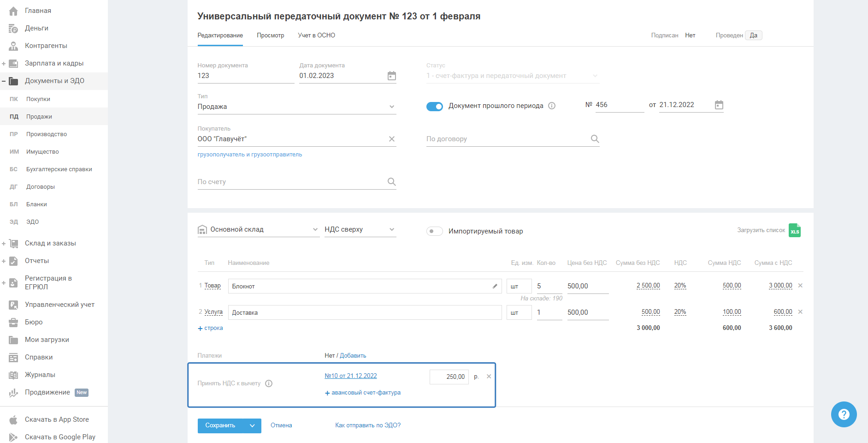Open the 'Тип' Продажа dropdown
868x443 pixels.
[391, 107]
